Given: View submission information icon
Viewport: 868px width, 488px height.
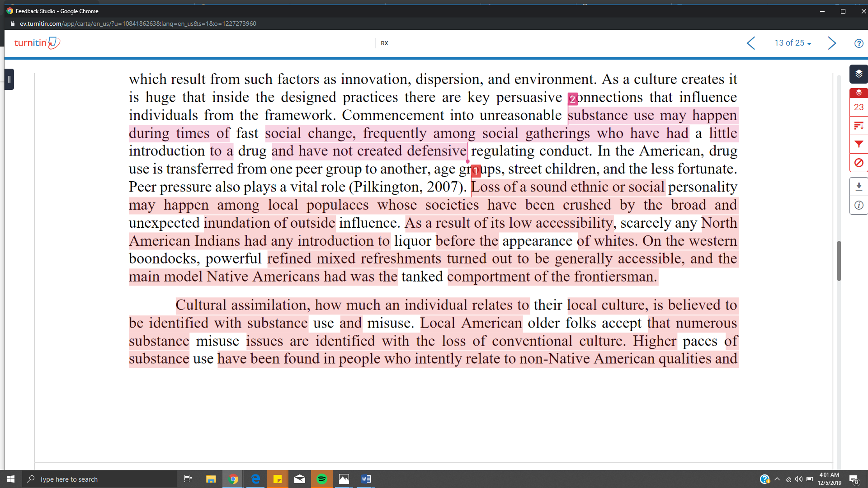Looking at the screenshot, I should click(859, 205).
